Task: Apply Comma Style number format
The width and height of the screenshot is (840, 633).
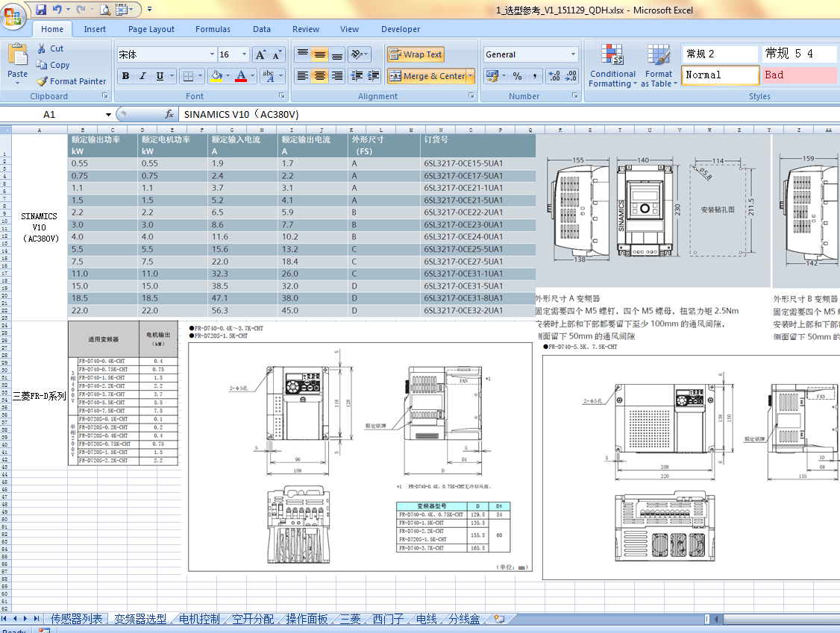Action: (535, 76)
